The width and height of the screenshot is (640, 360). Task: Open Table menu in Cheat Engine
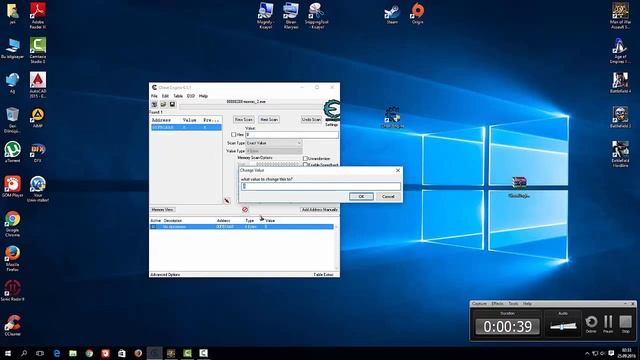coord(178,96)
